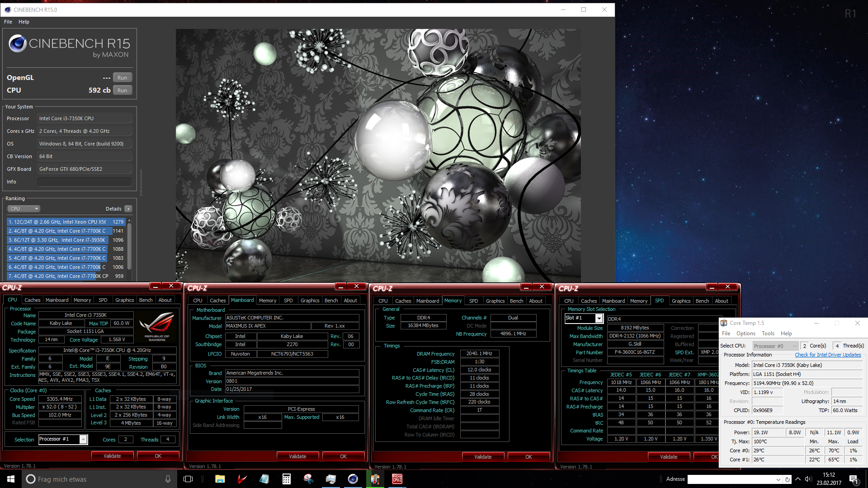Image resolution: width=868 pixels, height=488 pixels.
Task: Select ranking row '12C/24T @ 2.66 GHz, Intel Xeon'
Action: pos(66,222)
